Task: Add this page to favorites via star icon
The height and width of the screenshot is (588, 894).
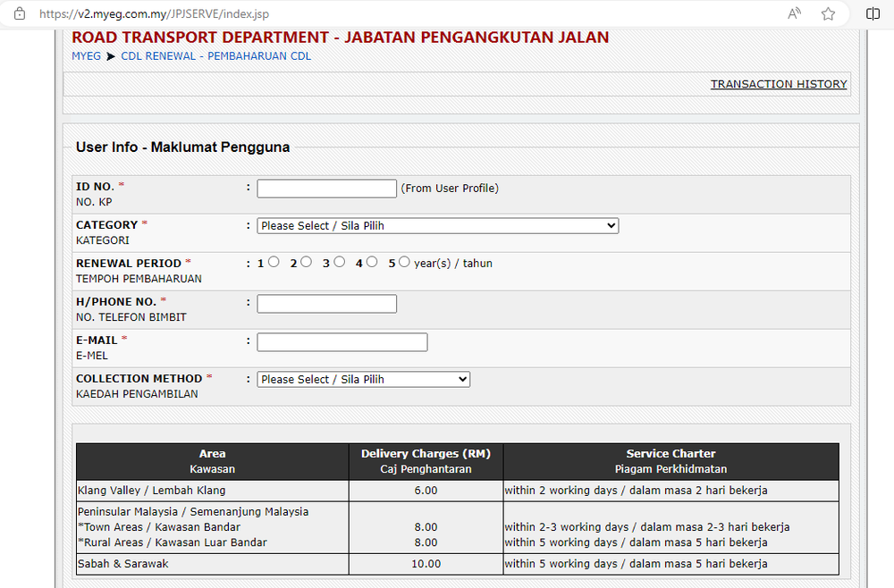Action: 828,13
